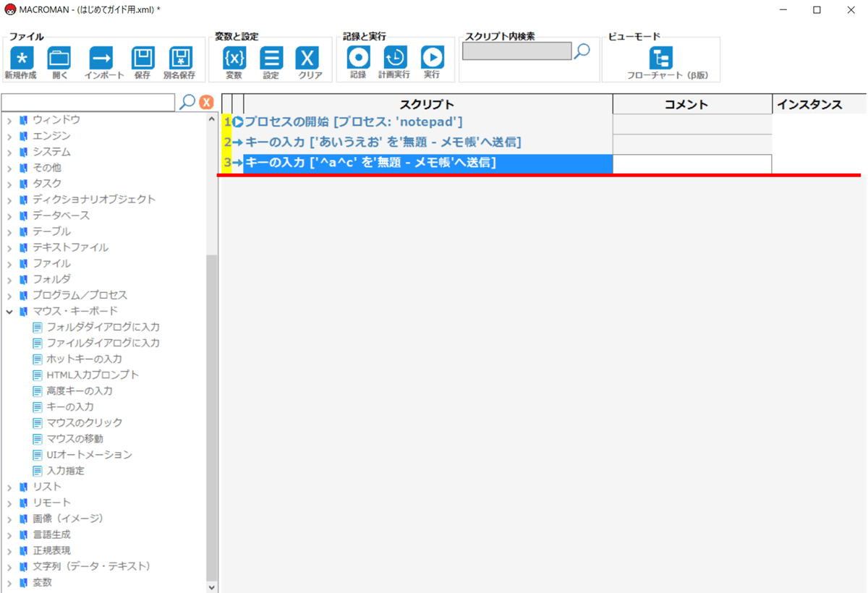
Task: Select the マウスの移動 command
Action: click(x=75, y=438)
